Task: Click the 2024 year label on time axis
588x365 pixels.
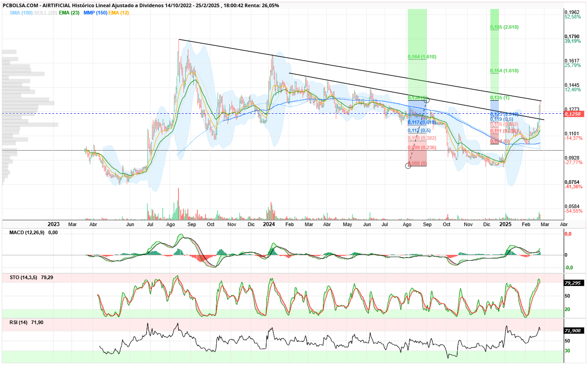Action: [269, 224]
